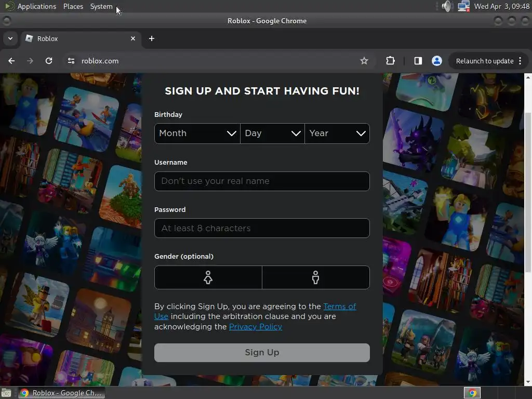Screen dimensions: 532x399
Task: Select the Roblox browser tab
Action: coord(80,38)
